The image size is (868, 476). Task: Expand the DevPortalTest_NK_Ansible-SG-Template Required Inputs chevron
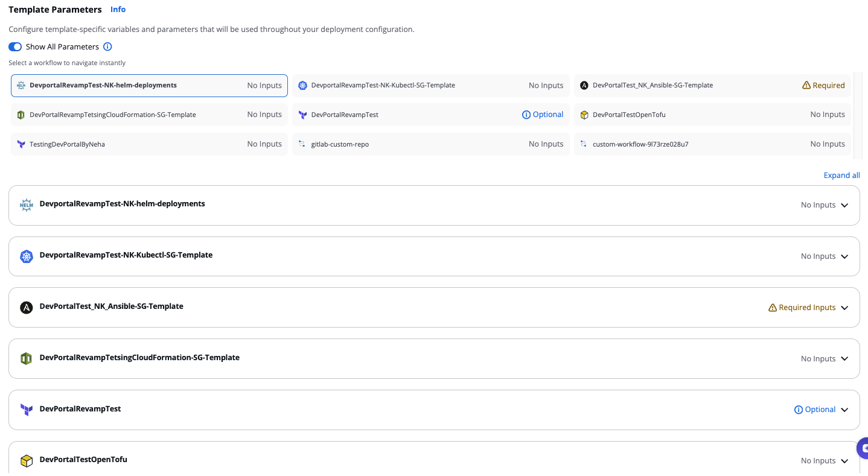844,308
